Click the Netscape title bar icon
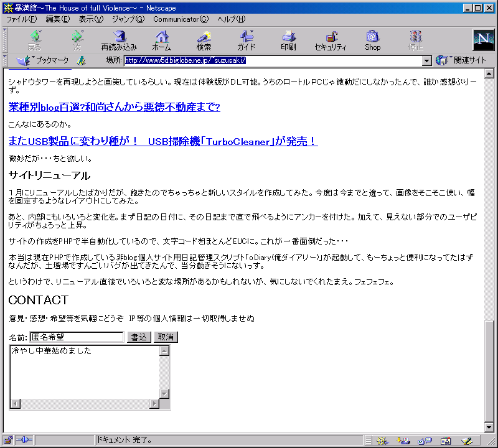 pyautogui.click(x=8, y=8)
